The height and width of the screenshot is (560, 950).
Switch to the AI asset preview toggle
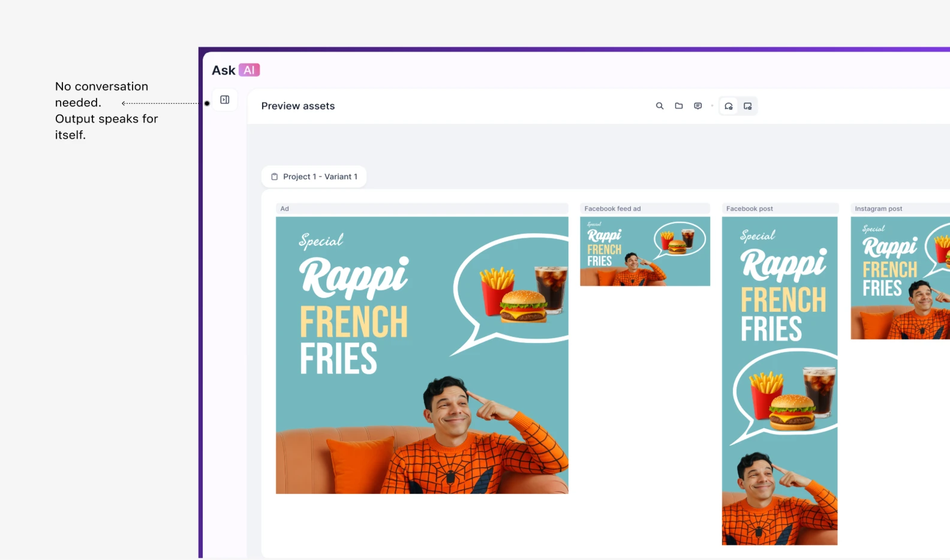748,106
